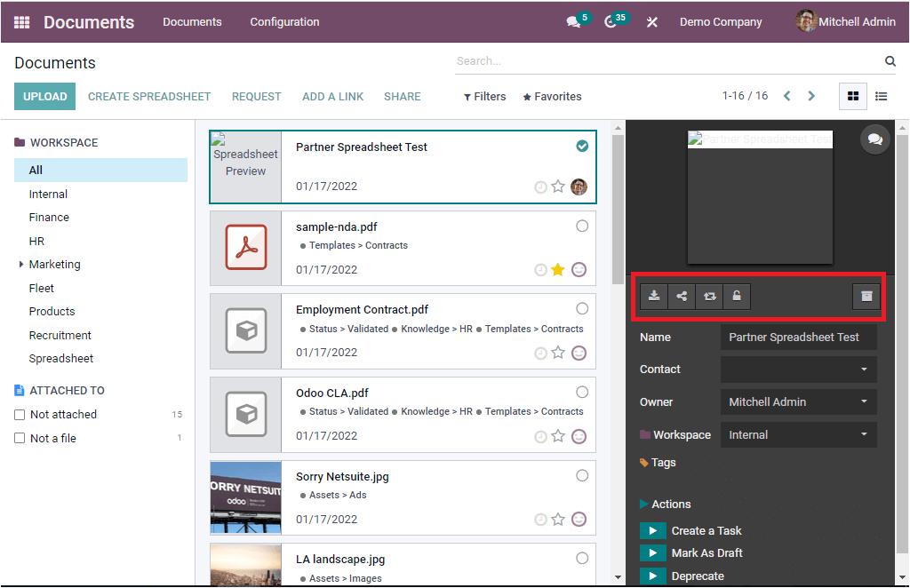
Task: Open the Favorites dropdown
Action: tap(552, 97)
